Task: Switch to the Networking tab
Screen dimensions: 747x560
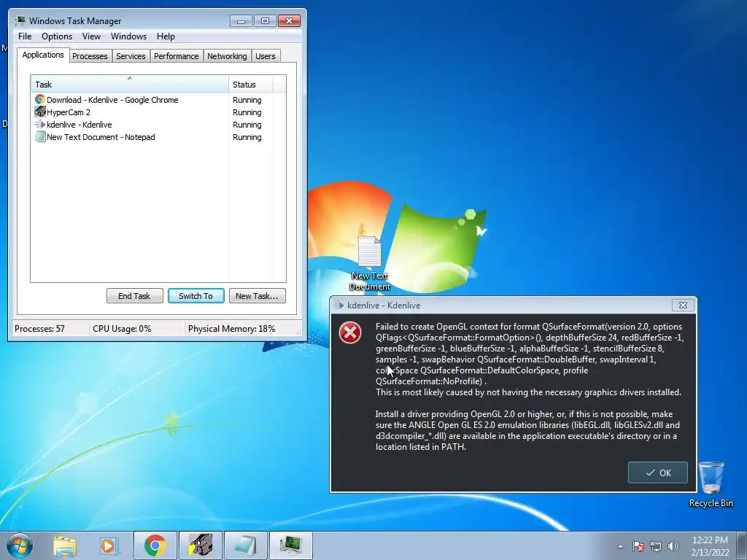Action: (x=227, y=56)
